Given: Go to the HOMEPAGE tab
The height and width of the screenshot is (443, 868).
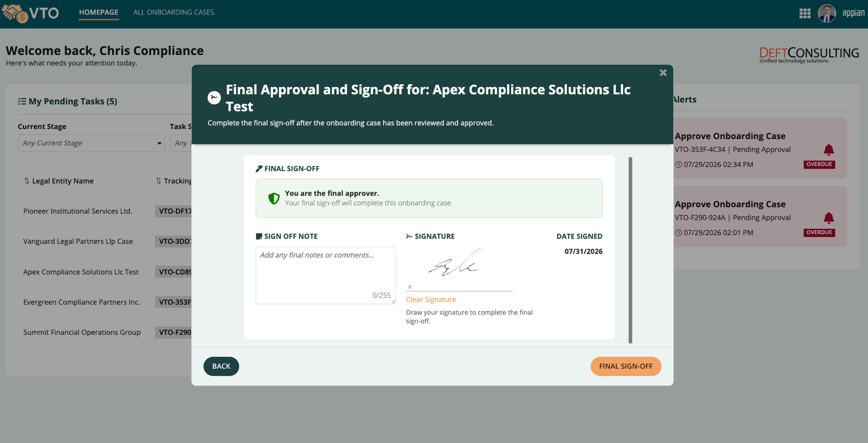Looking at the screenshot, I should tap(98, 12).
